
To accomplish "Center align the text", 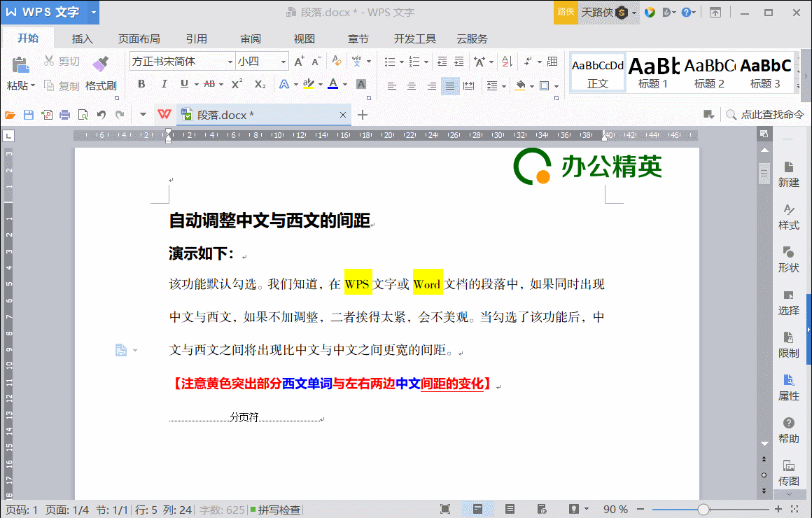I will click(411, 85).
